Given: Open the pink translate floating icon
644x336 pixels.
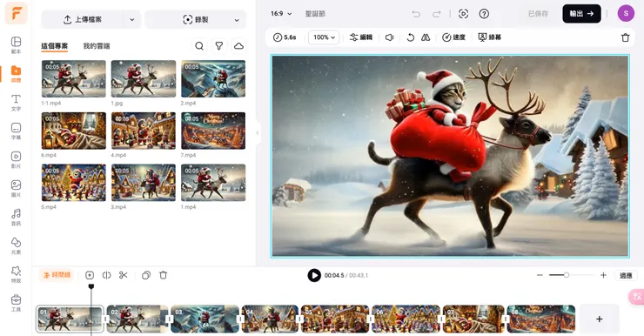Looking at the screenshot, I should coord(636,297).
